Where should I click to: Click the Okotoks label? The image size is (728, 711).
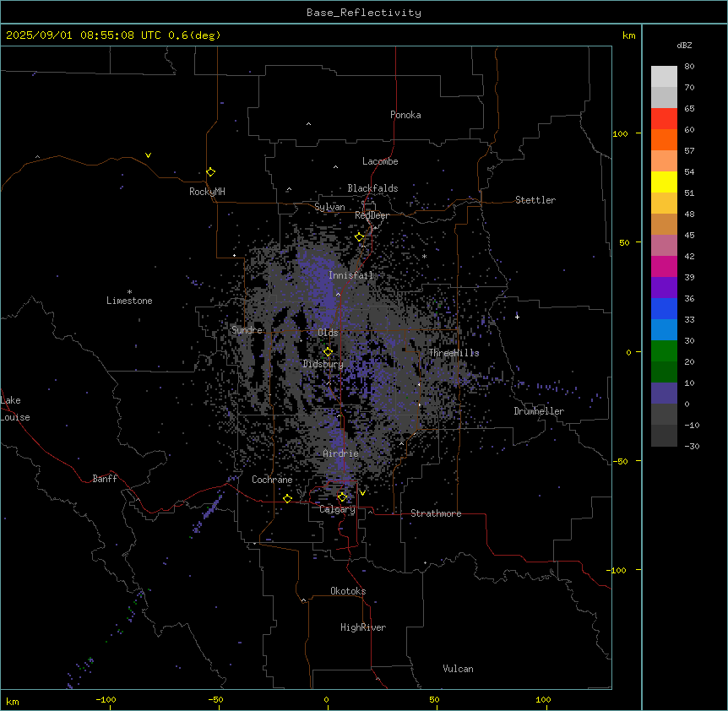(348, 591)
